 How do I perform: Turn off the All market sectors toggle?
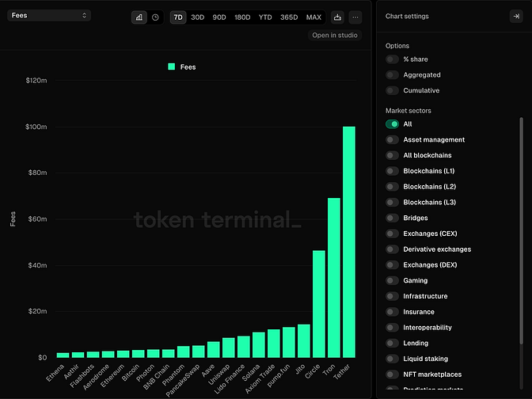392,124
